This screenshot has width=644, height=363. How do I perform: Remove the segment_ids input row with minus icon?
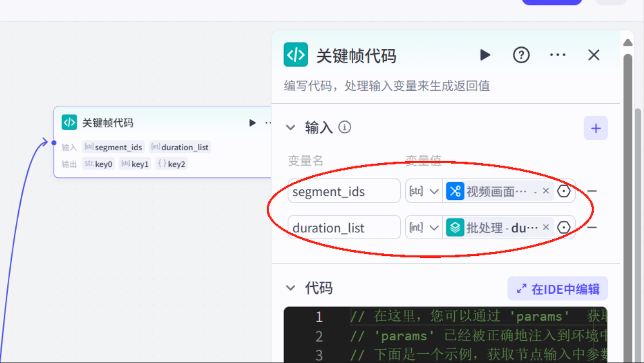pos(592,191)
